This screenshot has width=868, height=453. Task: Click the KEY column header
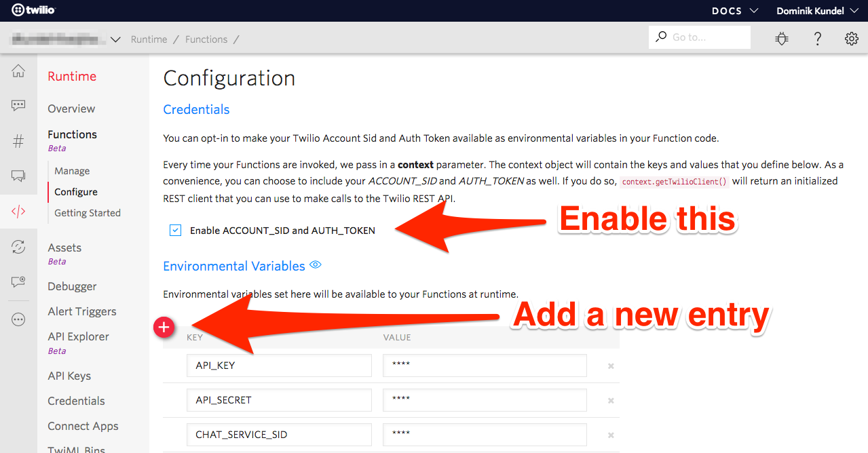coord(195,337)
